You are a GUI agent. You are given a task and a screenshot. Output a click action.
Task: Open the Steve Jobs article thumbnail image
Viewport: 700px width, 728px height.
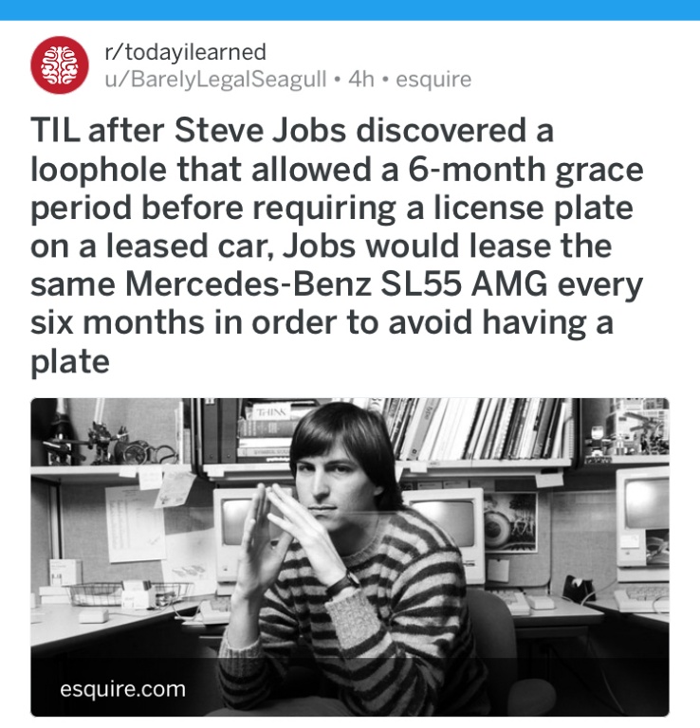pyautogui.click(x=350, y=557)
